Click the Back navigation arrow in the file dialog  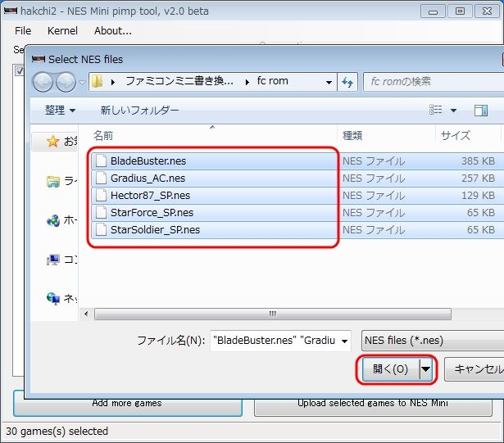tap(43, 82)
